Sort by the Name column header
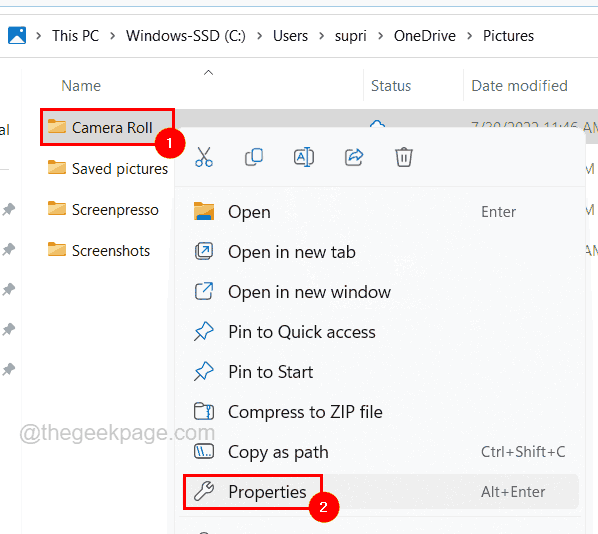 (81, 86)
